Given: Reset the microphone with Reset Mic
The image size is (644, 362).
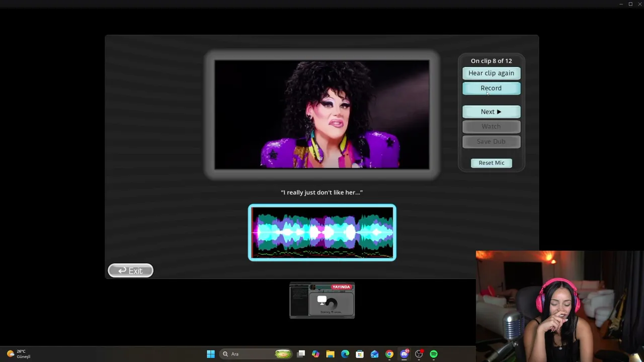Looking at the screenshot, I should 492,163.
